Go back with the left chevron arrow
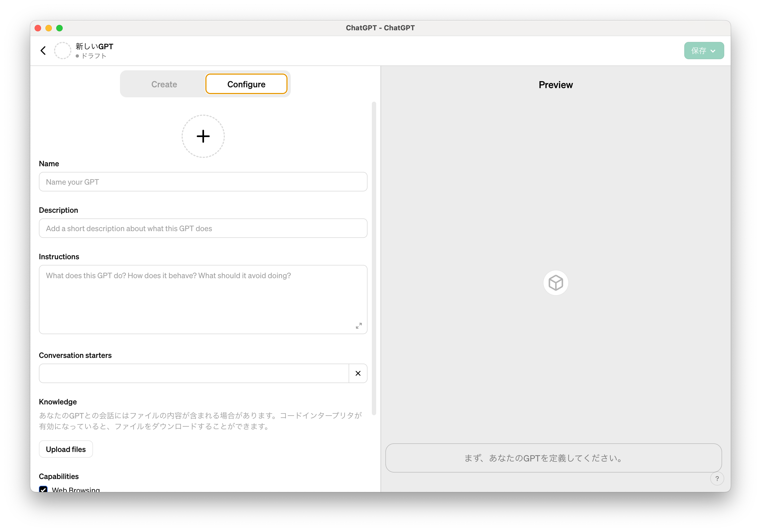The height and width of the screenshot is (532, 761). [x=43, y=51]
